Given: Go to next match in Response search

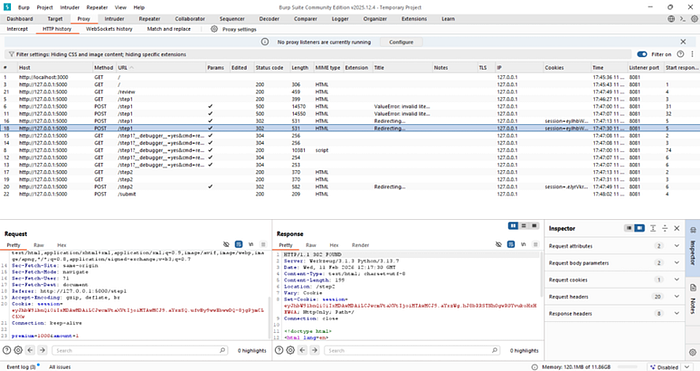Looking at the screenshot, I should [x=314, y=350].
